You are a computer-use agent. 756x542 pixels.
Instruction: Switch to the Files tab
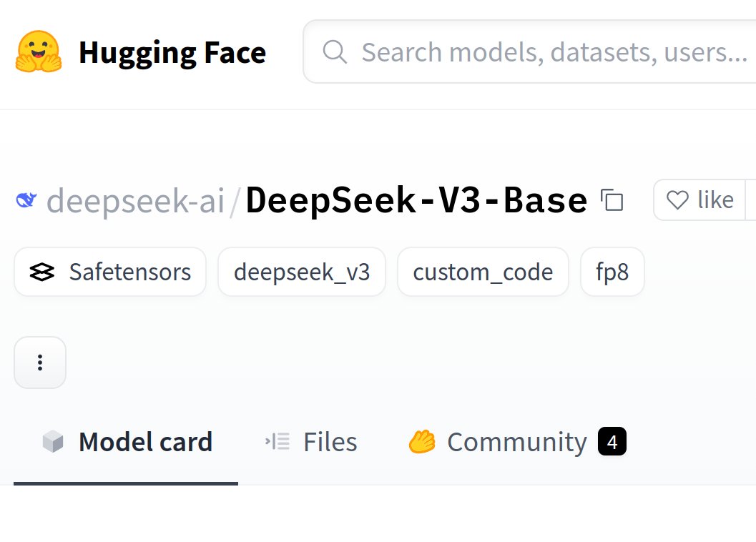pyautogui.click(x=311, y=442)
